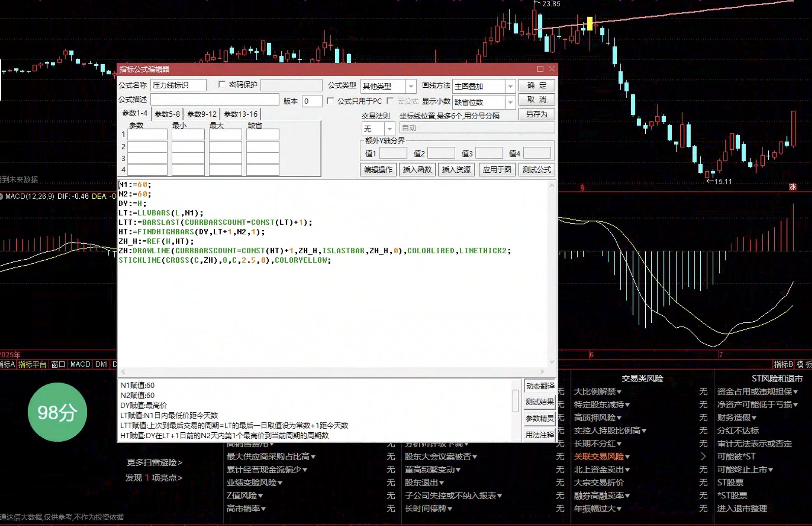Toggle the 云公式 checkbox
The image size is (812, 526).
click(391, 101)
